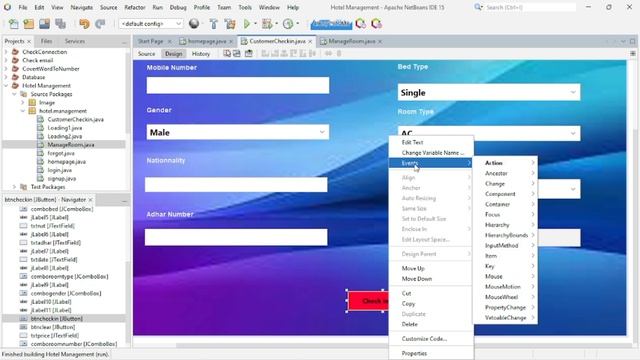Click the Build Project hammer icon

coord(213,24)
